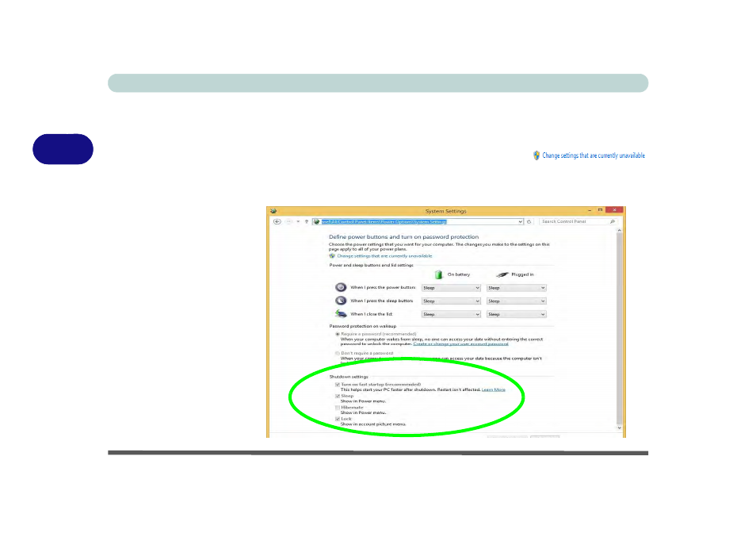Toggle Turn on fast startup checkbox
The height and width of the screenshot is (533, 756).
point(338,385)
